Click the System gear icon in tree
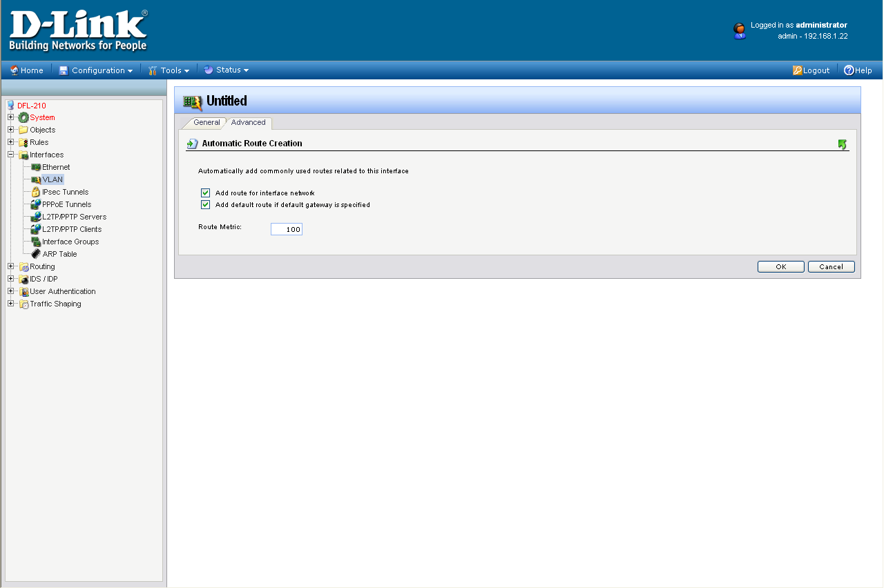 tap(23, 117)
